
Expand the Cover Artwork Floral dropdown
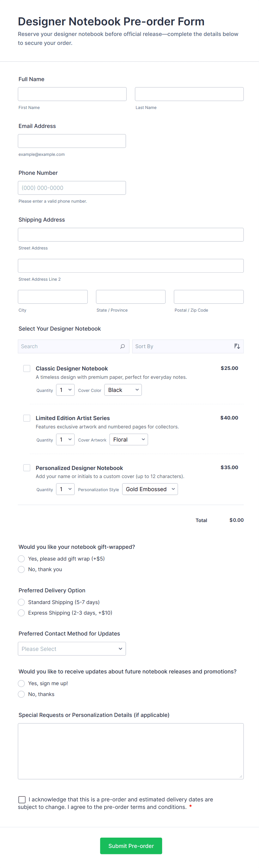coord(129,439)
